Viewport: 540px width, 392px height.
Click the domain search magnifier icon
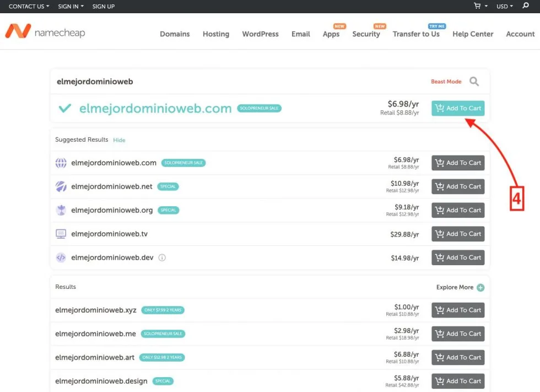[474, 82]
